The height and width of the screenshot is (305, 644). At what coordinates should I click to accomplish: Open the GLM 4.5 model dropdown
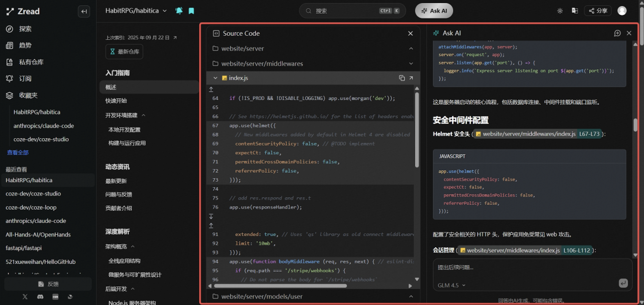point(451,285)
